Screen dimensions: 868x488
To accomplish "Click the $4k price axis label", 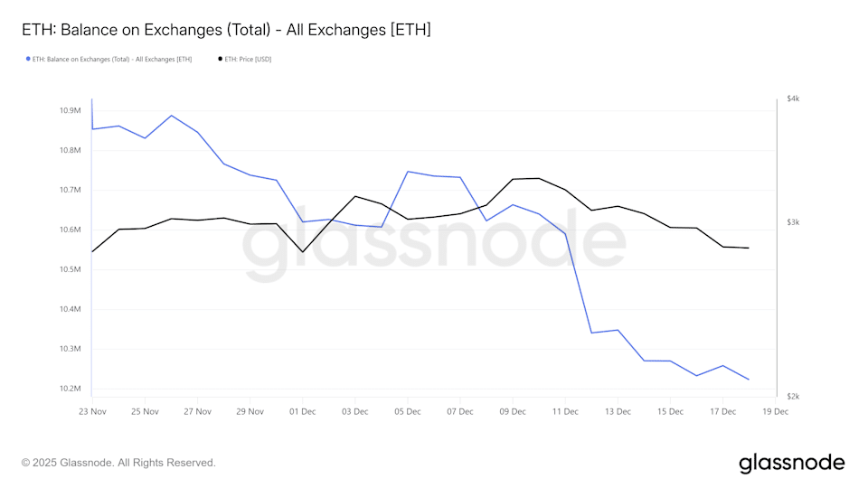I will click(x=794, y=98).
